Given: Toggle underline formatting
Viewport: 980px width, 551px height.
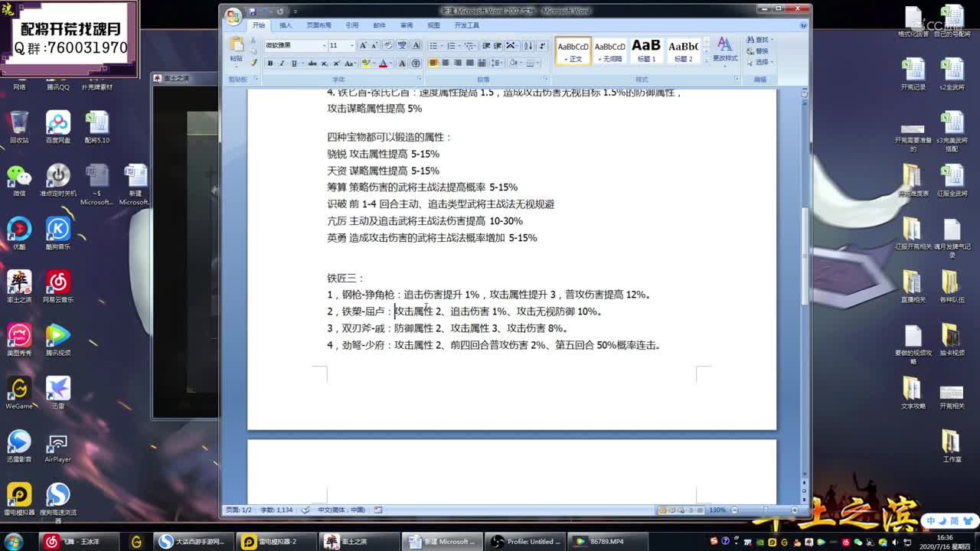Looking at the screenshot, I should pos(294,64).
